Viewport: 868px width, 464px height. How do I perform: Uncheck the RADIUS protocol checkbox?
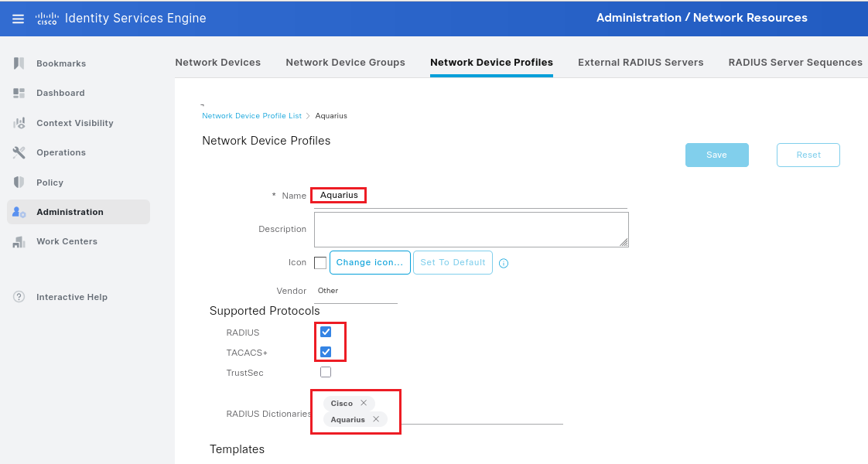[326, 332]
